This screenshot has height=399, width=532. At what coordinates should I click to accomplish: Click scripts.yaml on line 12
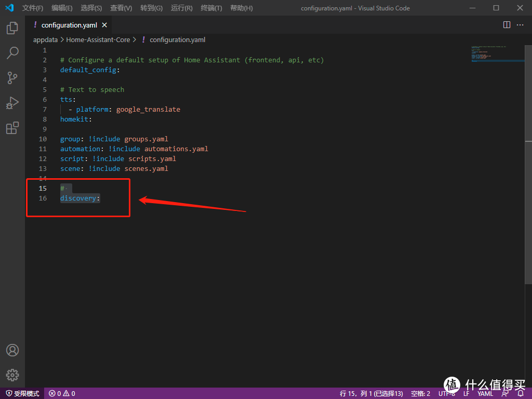152,158
